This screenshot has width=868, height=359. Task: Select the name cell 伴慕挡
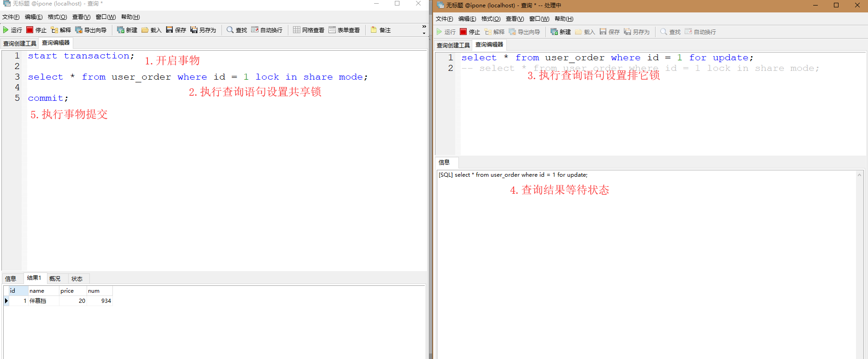pos(43,301)
